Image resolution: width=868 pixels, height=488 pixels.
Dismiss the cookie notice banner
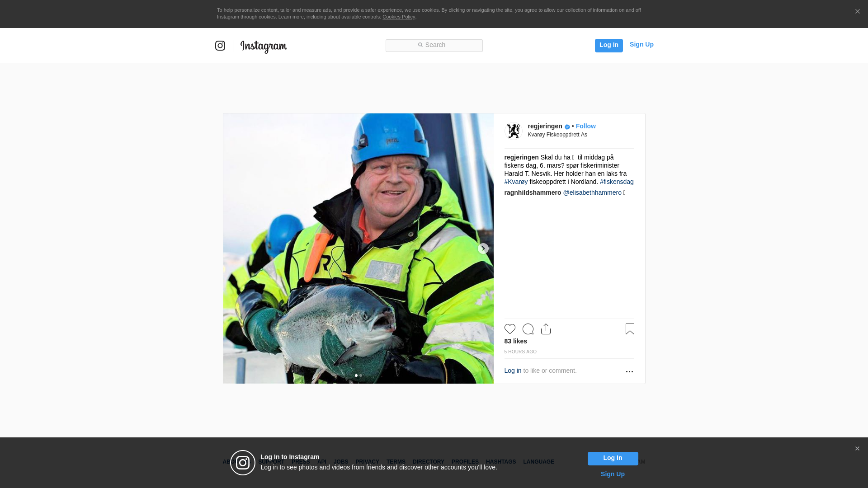857,12
